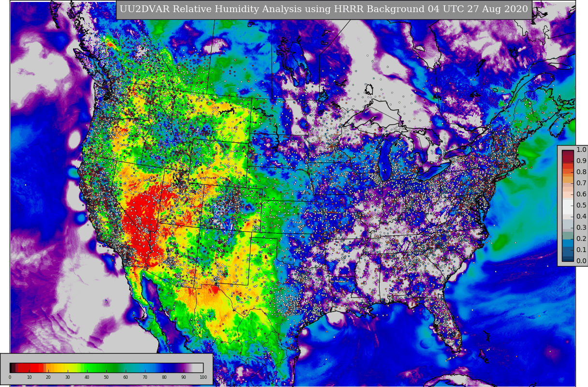The image size is (588, 387).
Task: Select the 0.5 label on vertical colorbar
Action: 581,206
